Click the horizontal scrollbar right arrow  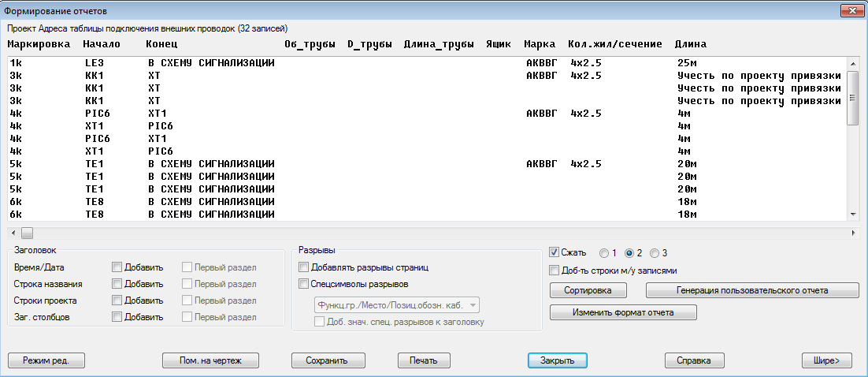click(x=852, y=233)
